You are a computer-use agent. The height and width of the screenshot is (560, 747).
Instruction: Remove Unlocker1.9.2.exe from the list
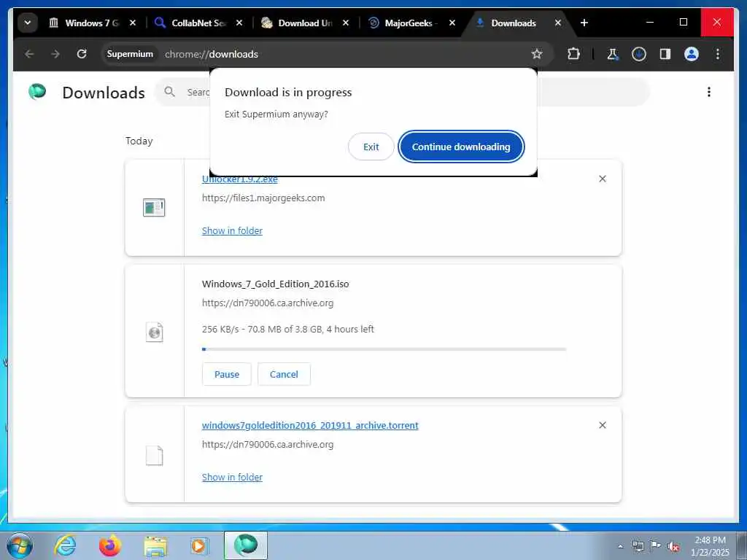(x=603, y=179)
